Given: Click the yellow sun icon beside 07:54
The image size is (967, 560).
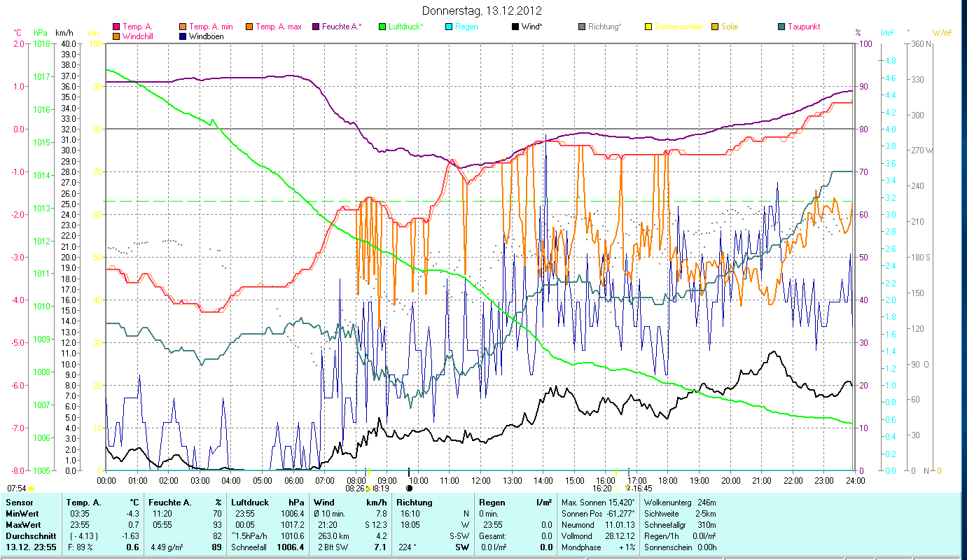Looking at the screenshot, I should (x=31, y=488).
